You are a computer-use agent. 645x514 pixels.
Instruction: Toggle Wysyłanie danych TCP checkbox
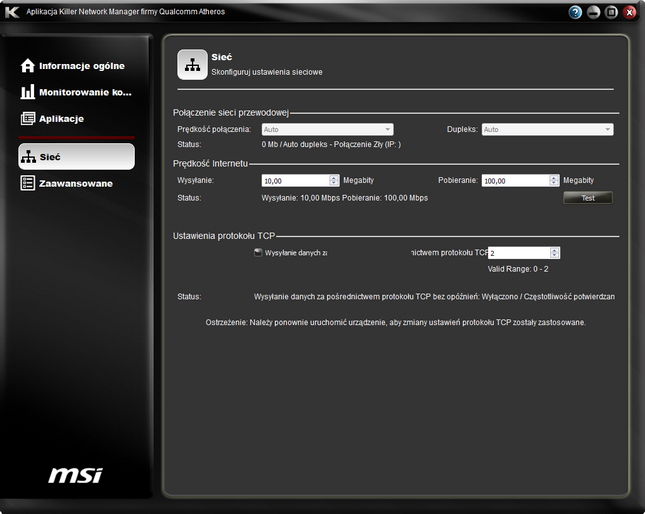coord(258,252)
